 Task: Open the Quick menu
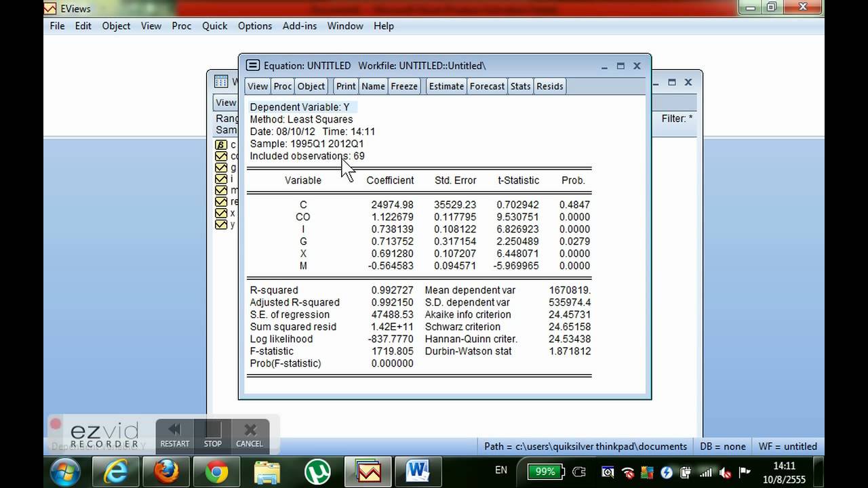(215, 26)
